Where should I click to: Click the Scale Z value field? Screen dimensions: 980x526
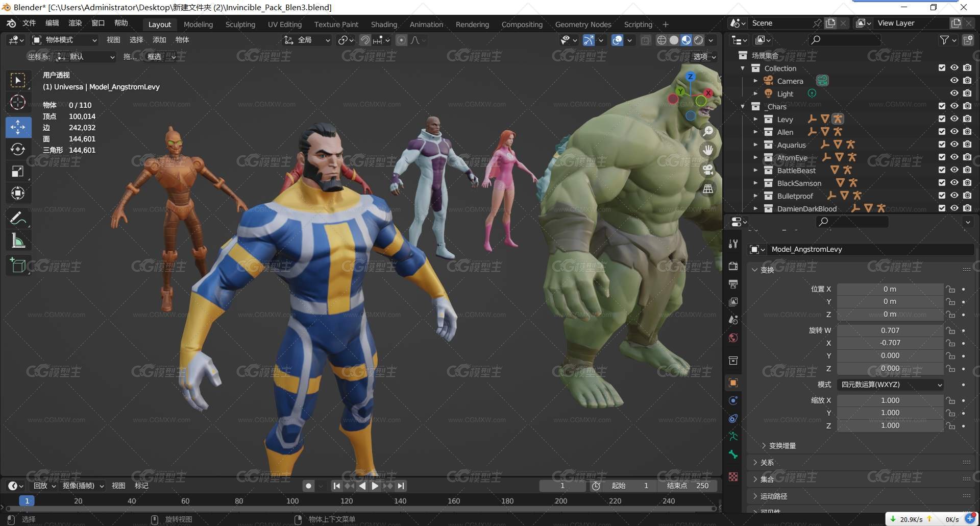point(890,425)
